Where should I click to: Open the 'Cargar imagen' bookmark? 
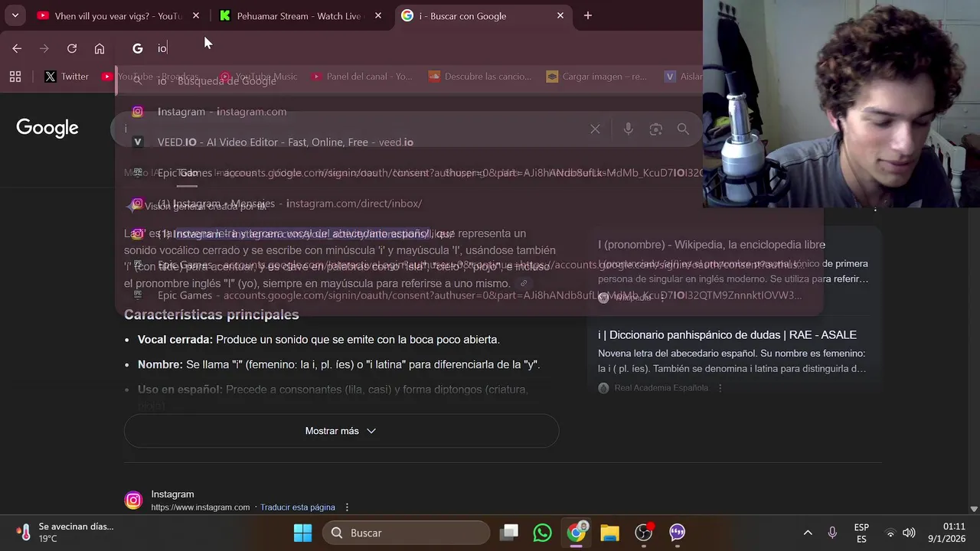[596, 77]
